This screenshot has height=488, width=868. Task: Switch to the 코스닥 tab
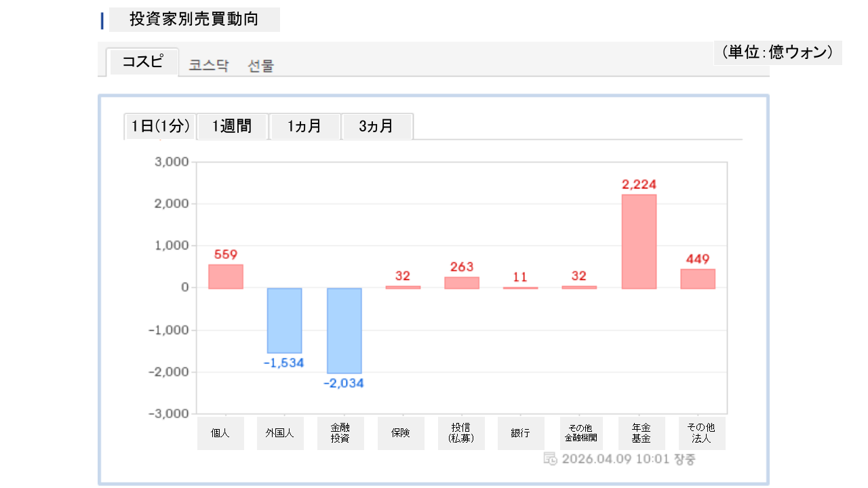pos(209,66)
